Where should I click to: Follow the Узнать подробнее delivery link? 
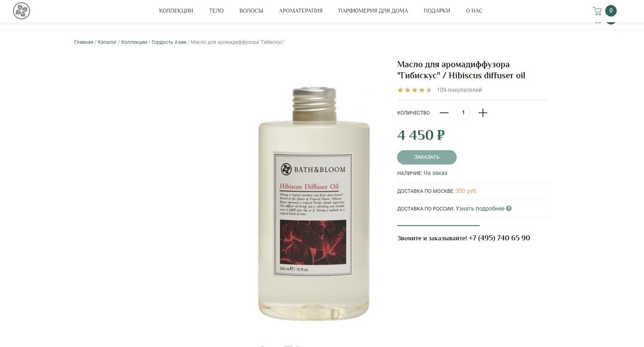pos(480,208)
